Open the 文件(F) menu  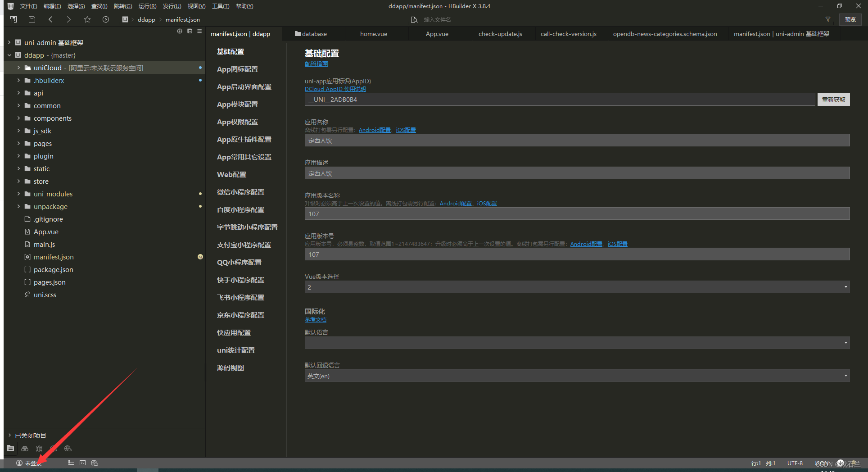28,6
